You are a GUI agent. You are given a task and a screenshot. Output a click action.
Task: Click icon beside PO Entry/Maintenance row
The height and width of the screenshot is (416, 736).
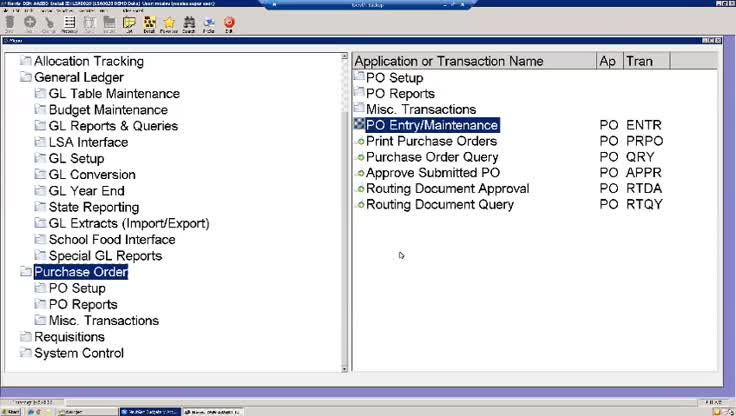coord(359,124)
